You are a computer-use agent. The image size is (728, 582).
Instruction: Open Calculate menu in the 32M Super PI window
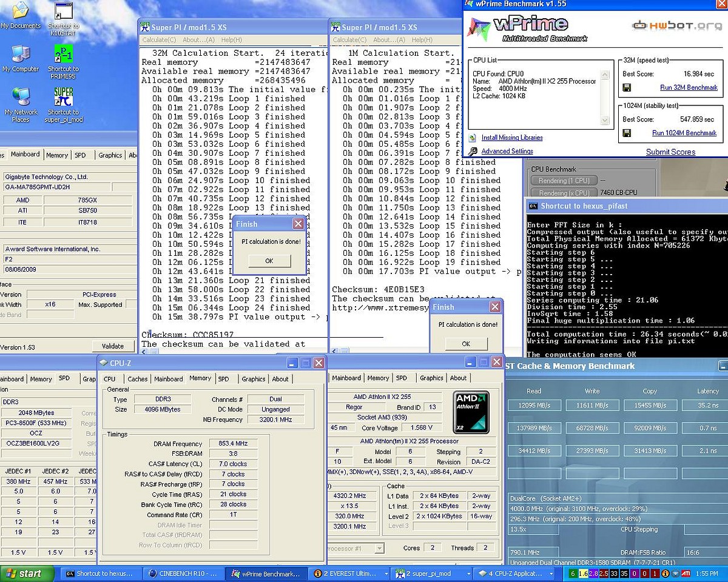(160, 40)
